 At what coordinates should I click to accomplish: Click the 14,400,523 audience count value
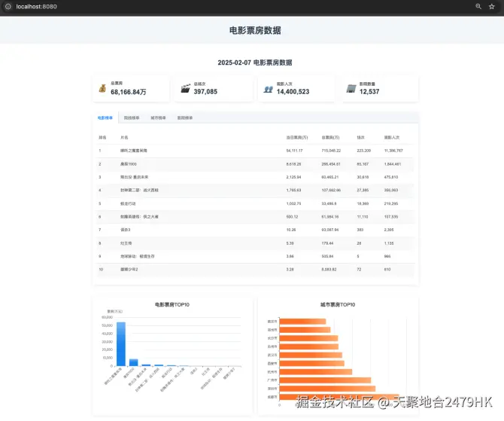293,92
